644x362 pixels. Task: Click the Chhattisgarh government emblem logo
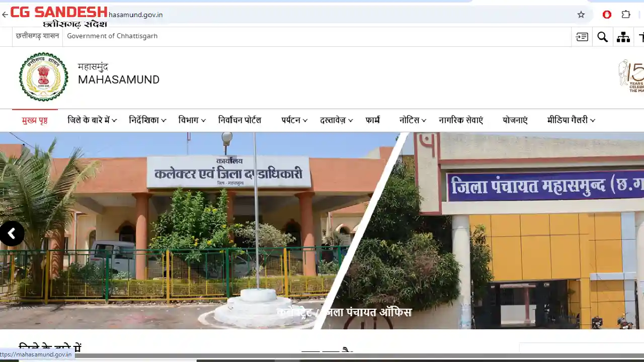click(44, 77)
